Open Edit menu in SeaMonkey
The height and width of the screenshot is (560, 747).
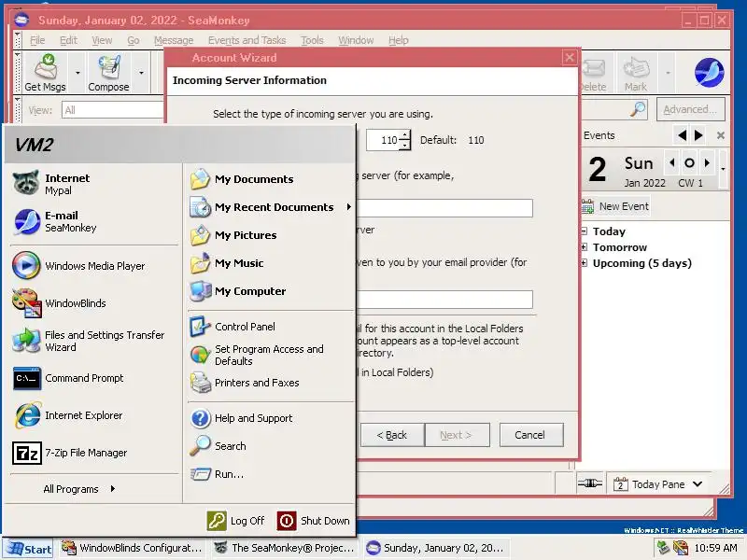[68, 40]
